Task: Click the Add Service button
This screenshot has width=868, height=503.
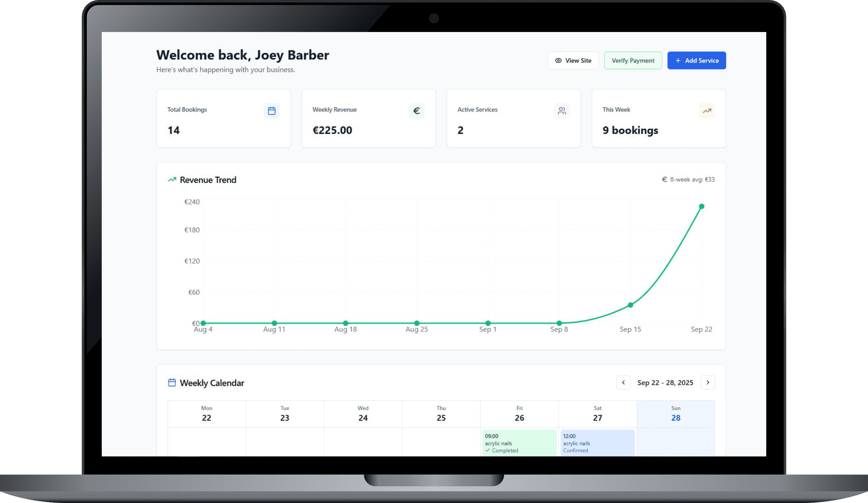Action: pyautogui.click(x=696, y=60)
